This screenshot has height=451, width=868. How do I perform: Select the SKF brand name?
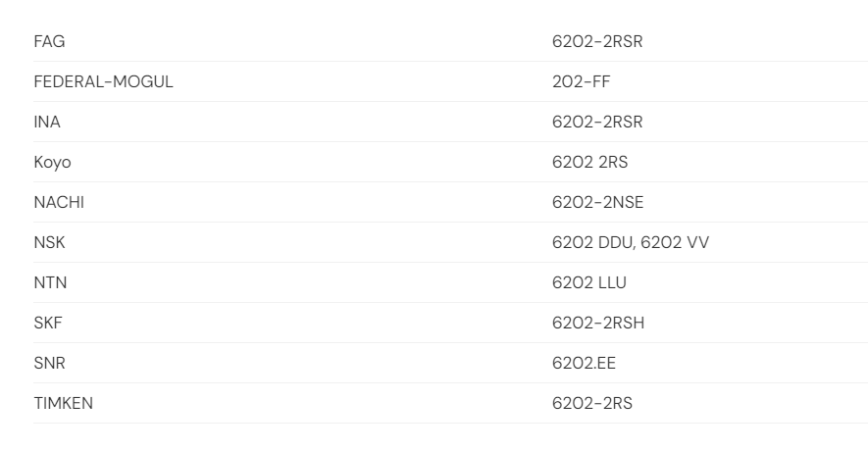[x=48, y=323]
